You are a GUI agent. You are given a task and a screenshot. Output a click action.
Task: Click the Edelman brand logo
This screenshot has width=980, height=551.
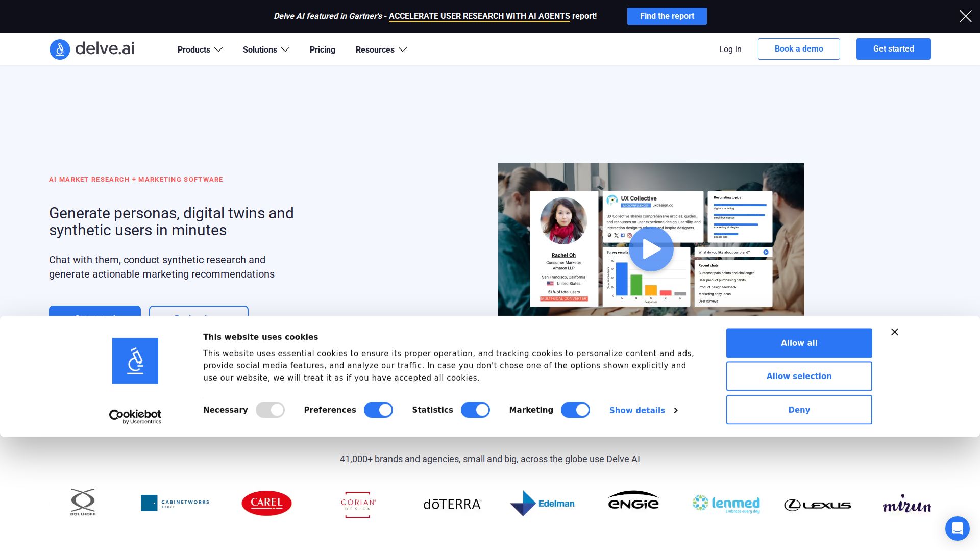point(542,504)
